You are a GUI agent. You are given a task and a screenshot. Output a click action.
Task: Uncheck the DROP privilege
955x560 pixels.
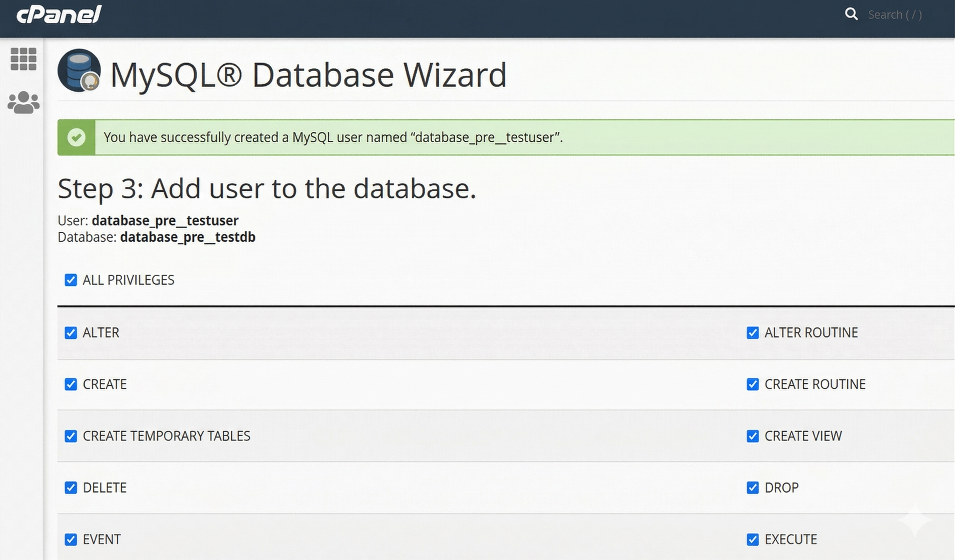753,488
